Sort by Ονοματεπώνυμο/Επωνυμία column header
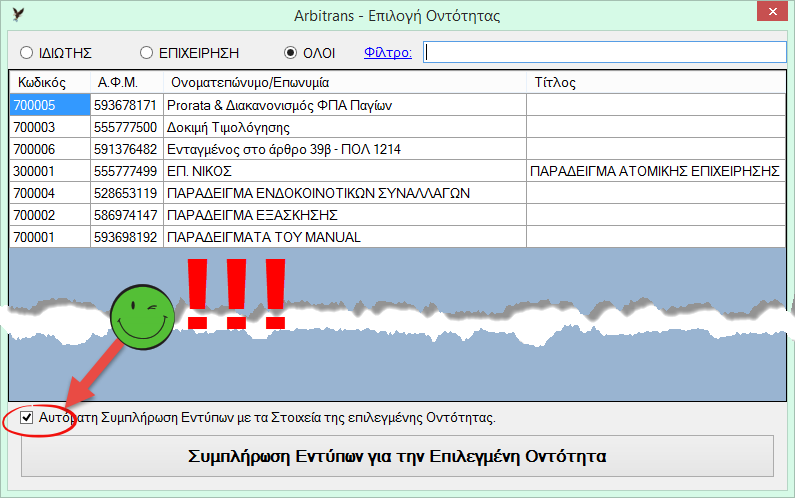795x498 pixels. tap(345, 82)
